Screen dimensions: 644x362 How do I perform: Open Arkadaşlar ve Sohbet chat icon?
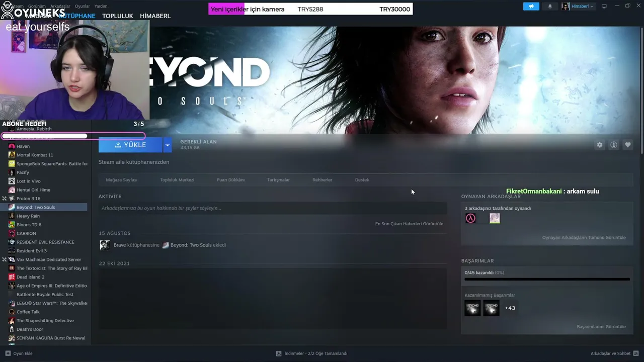point(636,353)
